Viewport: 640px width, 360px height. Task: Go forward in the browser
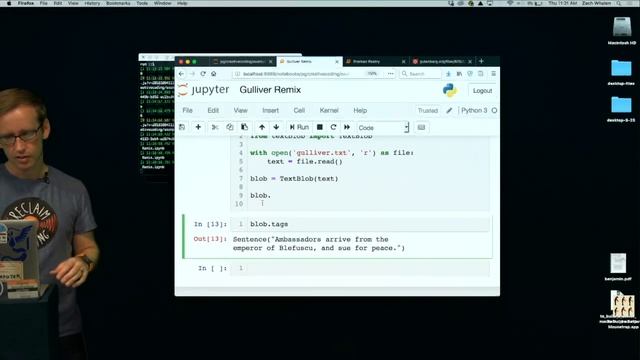click(192, 74)
